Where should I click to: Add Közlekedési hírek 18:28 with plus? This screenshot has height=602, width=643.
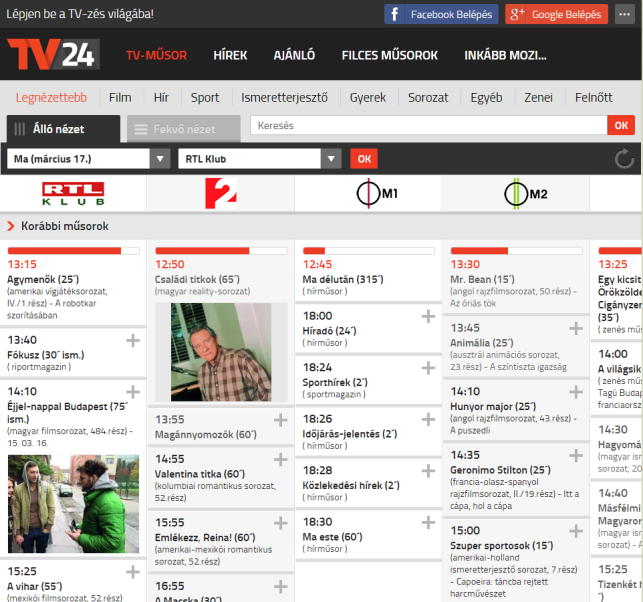point(428,471)
